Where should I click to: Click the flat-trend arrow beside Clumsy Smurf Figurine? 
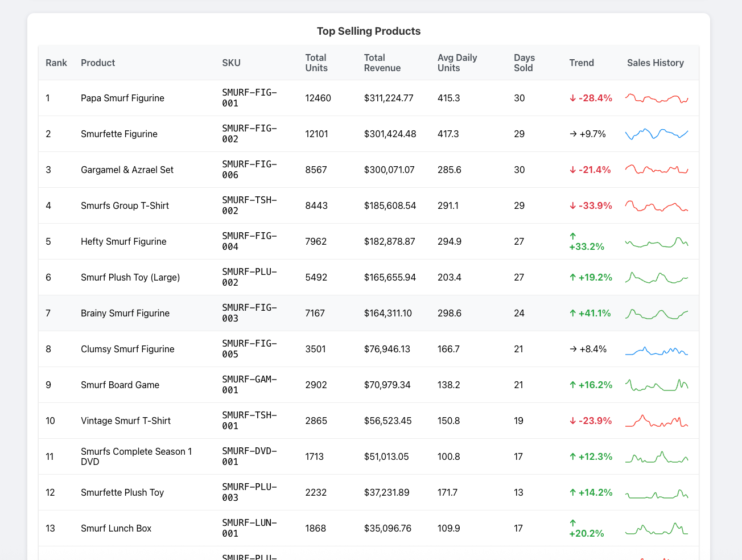(x=573, y=349)
